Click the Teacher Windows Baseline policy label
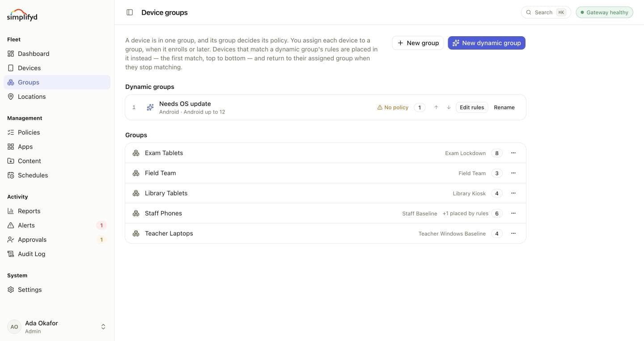644x341 pixels. point(452,234)
